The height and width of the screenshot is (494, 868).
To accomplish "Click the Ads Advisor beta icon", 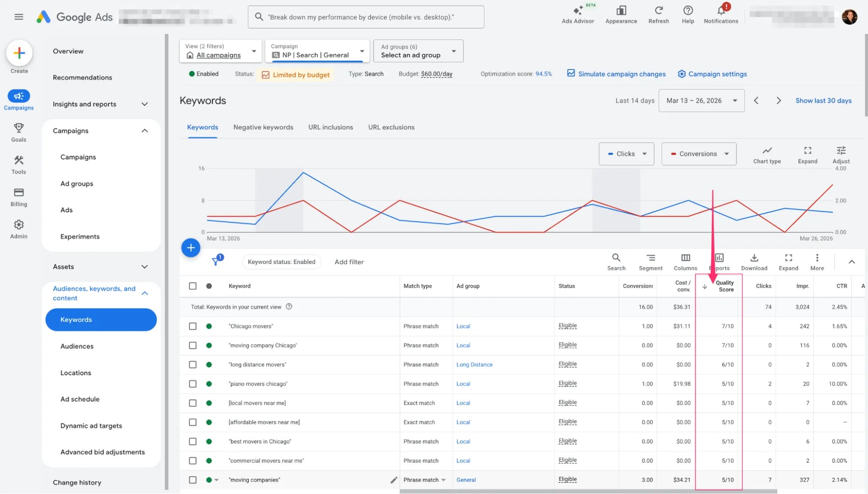I will coord(578,10).
